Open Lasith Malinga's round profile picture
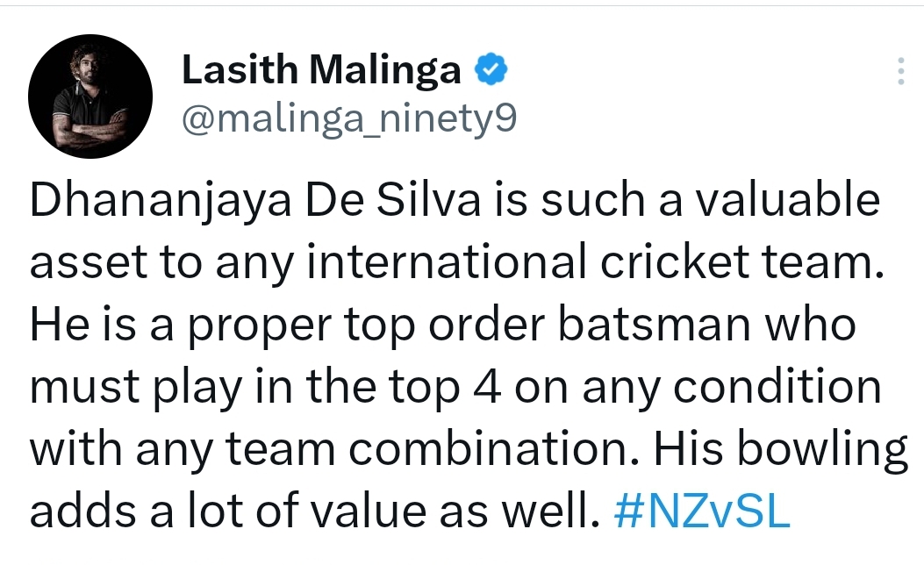The width and height of the screenshot is (924, 565). (x=90, y=96)
